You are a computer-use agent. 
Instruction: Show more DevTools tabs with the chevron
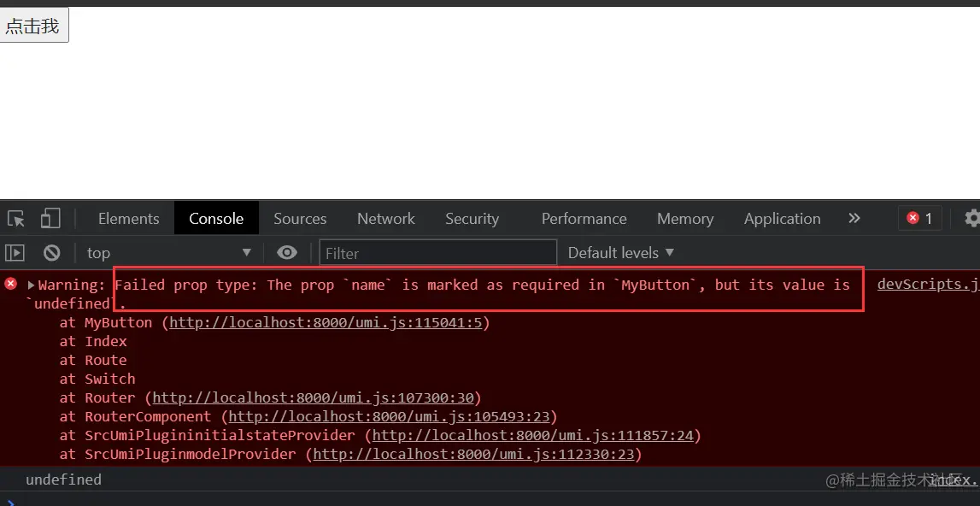pos(854,218)
